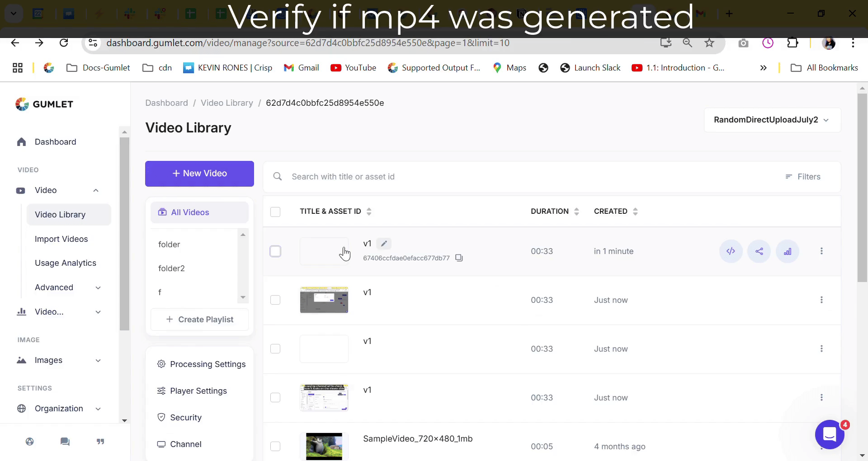Open the chat support bubble
Image resolution: width=868 pixels, height=461 pixels.
pyautogui.click(x=829, y=434)
